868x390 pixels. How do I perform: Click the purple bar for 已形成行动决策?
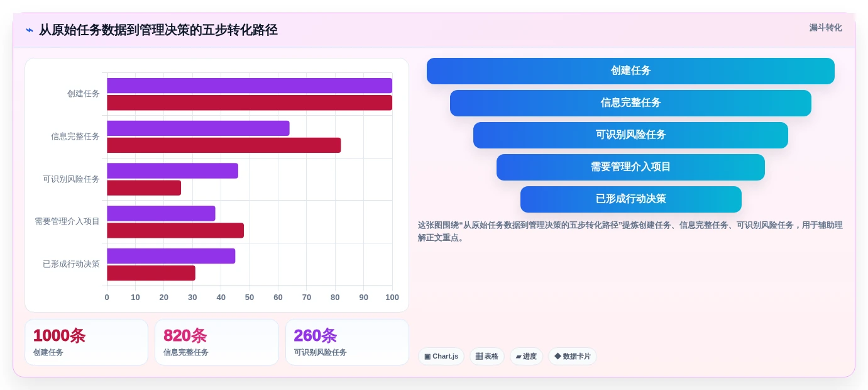pos(171,256)
